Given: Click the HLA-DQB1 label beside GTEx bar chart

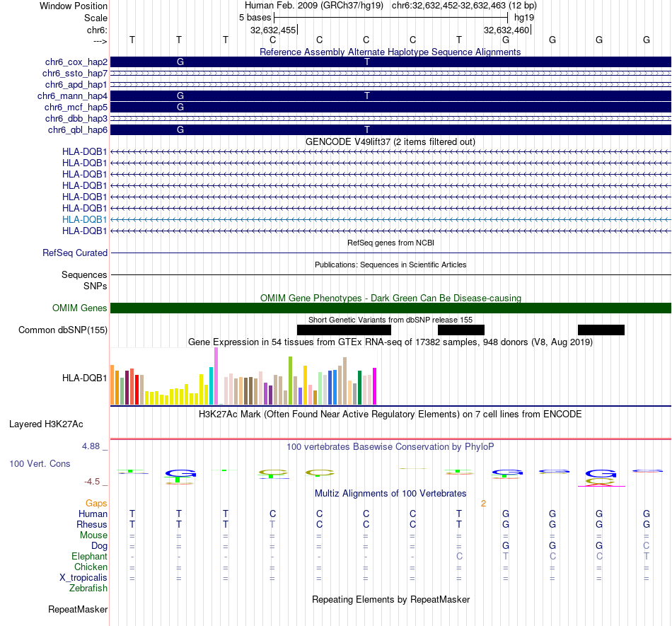Looking at the screenshot, I should click(x=84, y=378).
